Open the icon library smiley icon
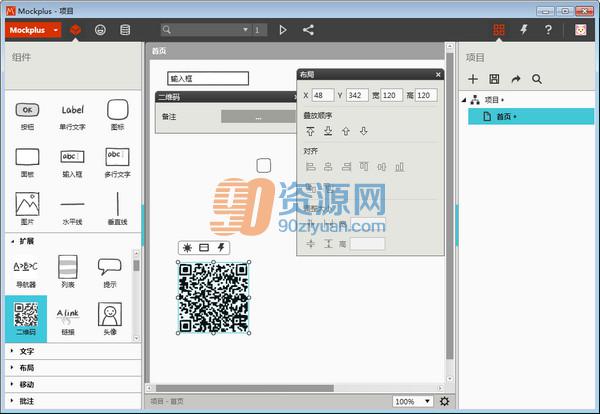The height and width of the screenshot is (414, 600). pyautogui.click(x=100, y=29)
